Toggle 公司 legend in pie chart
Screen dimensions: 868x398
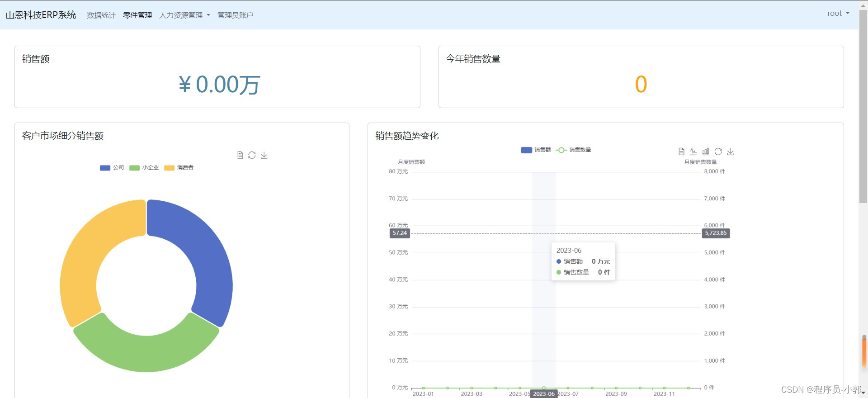pyautogui.click(x=112, y=168)
